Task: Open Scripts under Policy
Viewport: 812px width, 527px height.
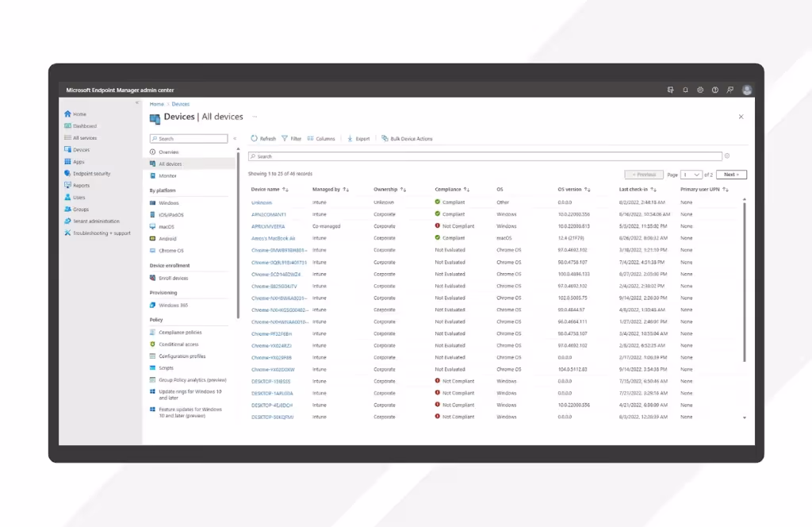Action: 162,368
